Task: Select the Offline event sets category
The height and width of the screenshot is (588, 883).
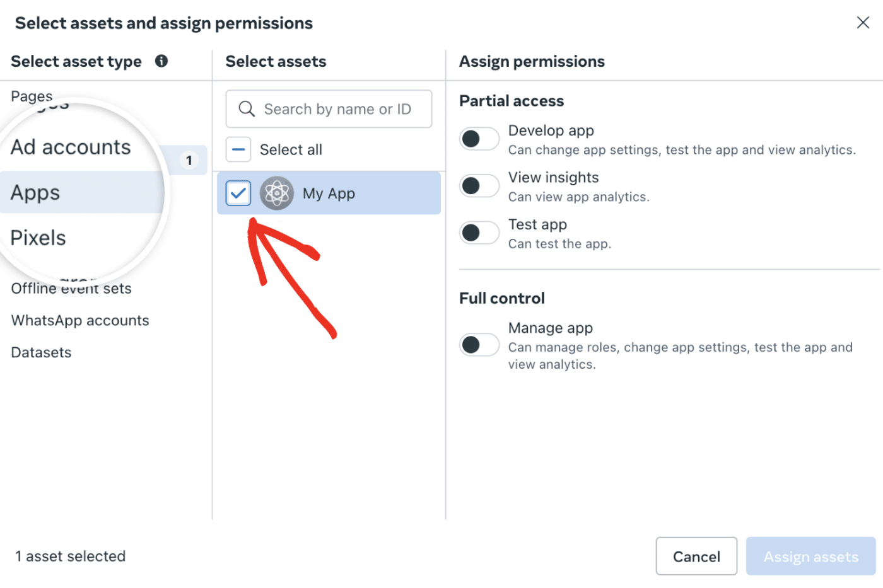Action: click(x=71, y=288)
